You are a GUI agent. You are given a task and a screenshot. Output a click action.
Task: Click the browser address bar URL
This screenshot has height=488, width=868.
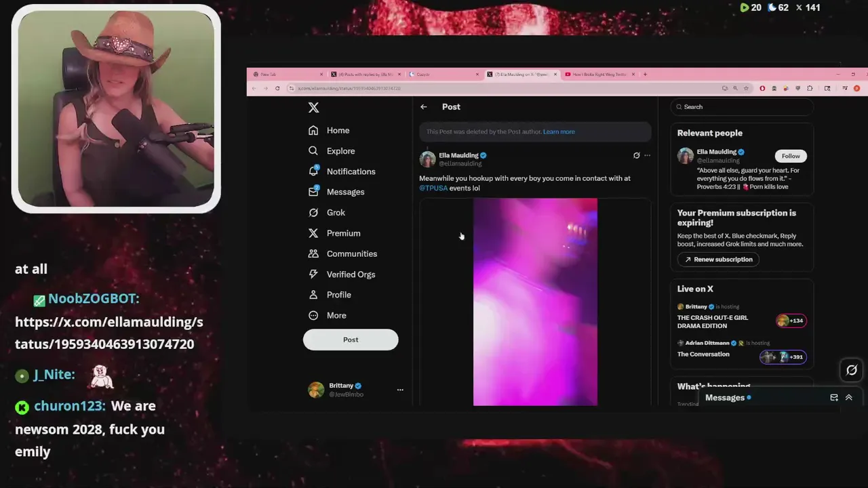(349, 88)
